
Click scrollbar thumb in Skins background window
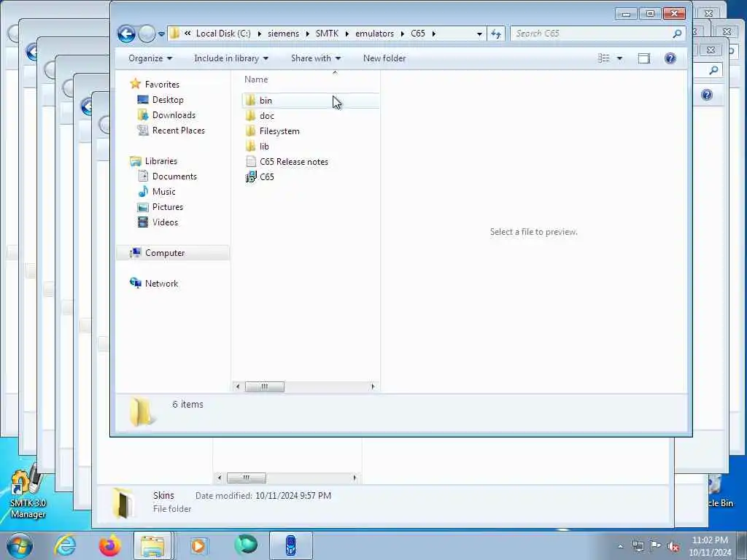247,478
